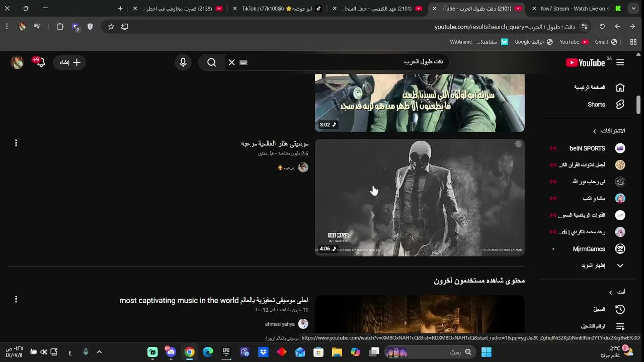This screenshot has width=644, height=362.
Task: Open a new Chrome tab
Action: pyautogui.click(x=120, y=9)
